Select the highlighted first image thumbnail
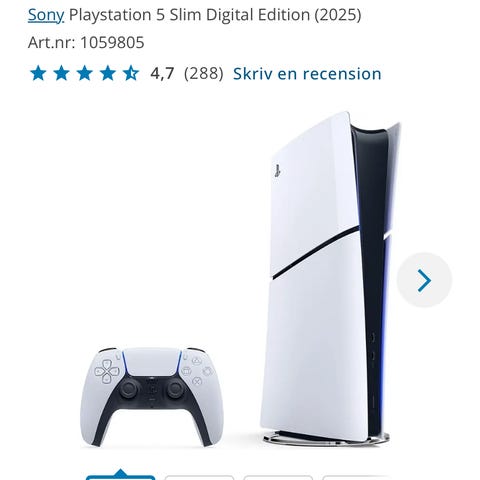480x480 pixels. (121, 478)
